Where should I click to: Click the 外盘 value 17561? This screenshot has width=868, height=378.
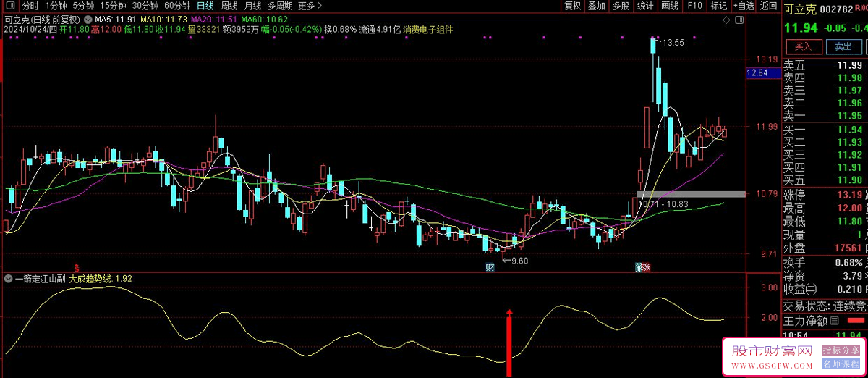(847, 248)
